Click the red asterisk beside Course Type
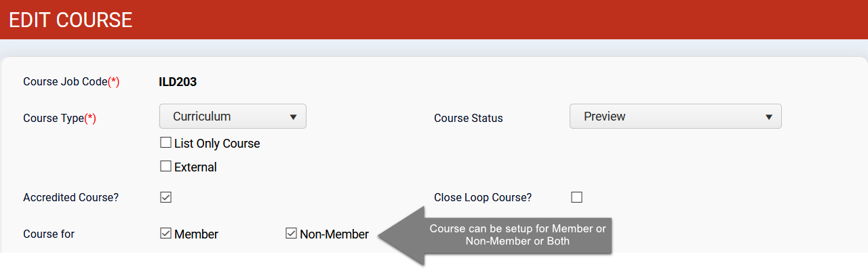868x271 pixels. pos(90,118)
